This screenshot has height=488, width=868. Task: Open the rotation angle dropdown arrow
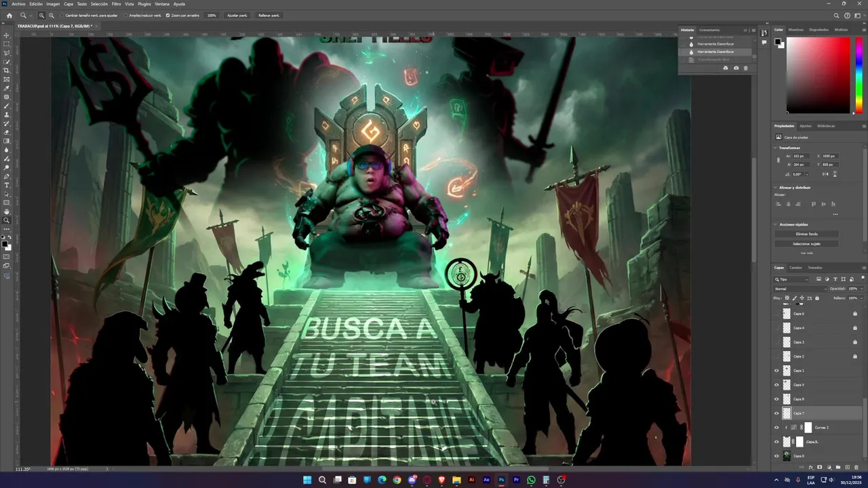coord(806,174)
